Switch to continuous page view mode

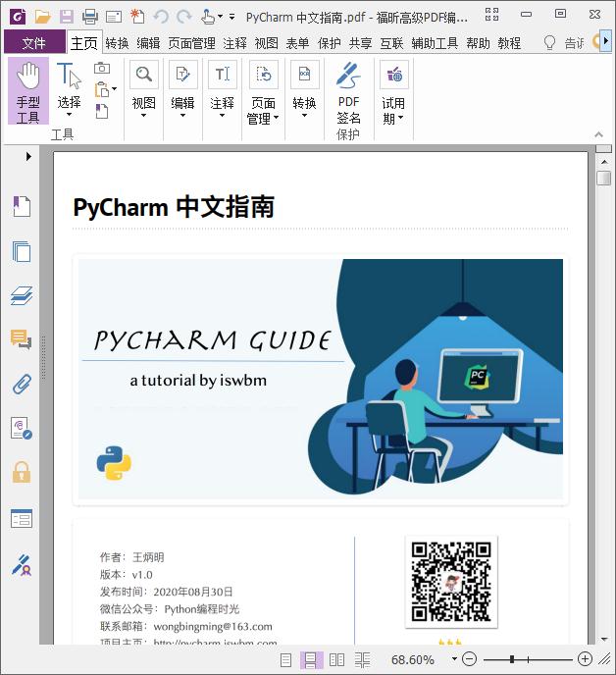[x=311, y=660]
